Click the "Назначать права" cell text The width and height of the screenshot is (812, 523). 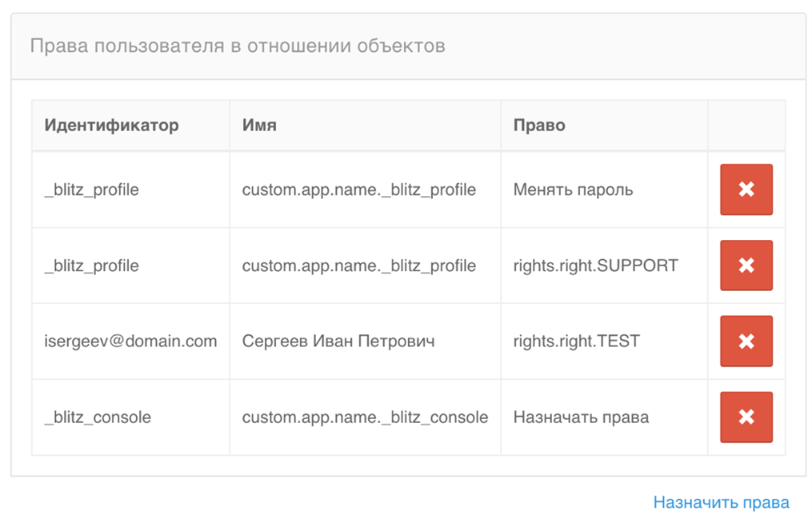581,417
